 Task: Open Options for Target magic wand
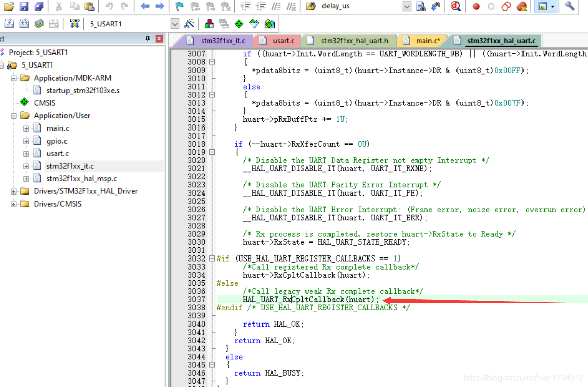189,24
